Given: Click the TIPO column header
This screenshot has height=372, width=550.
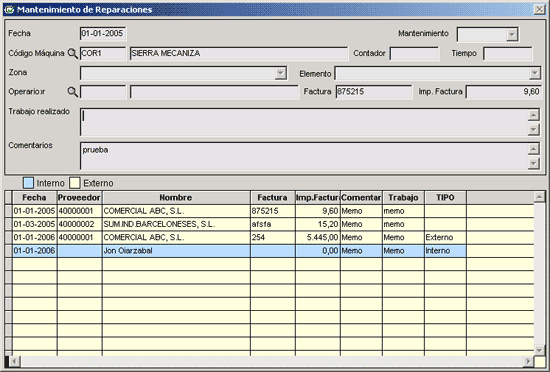Looking at the screenshot, I should click(445, 198).
